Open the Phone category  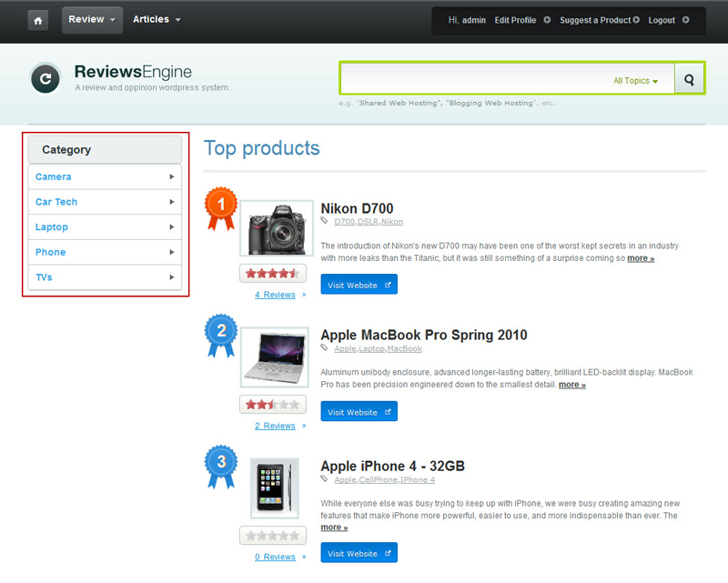coord(51,252)
